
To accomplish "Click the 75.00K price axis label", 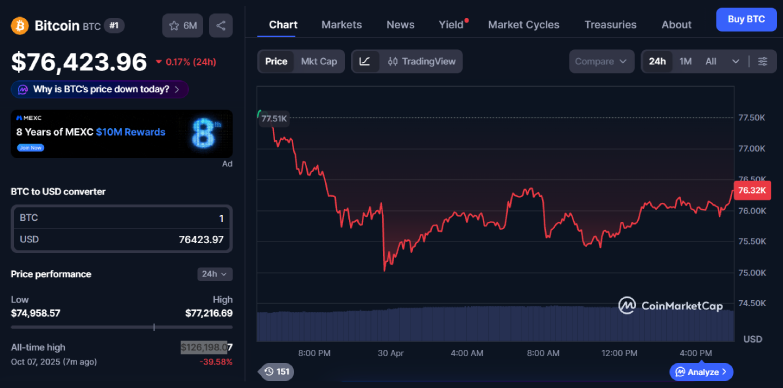I will (752, 273).
